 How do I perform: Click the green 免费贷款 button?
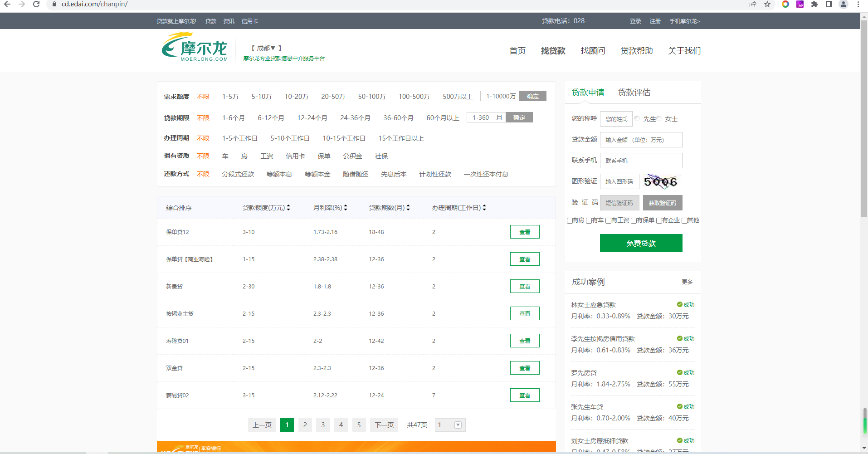[x=641, y=243]
